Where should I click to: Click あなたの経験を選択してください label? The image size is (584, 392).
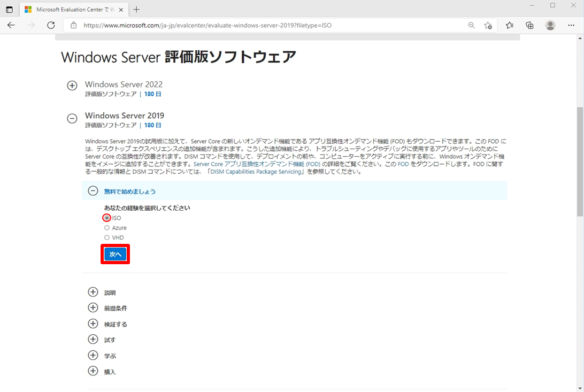(x=147, y=207)
